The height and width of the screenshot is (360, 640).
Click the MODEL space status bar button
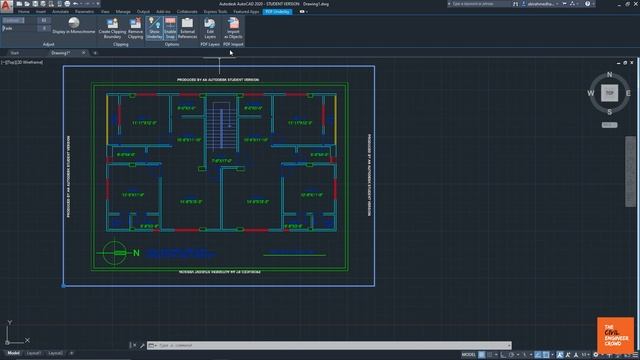click(469, 355)
